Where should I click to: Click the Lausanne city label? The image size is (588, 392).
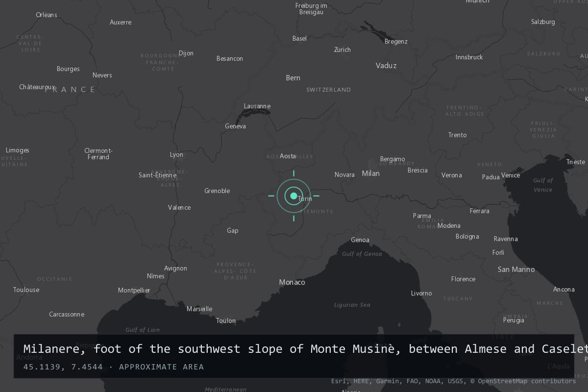point(257,106)
